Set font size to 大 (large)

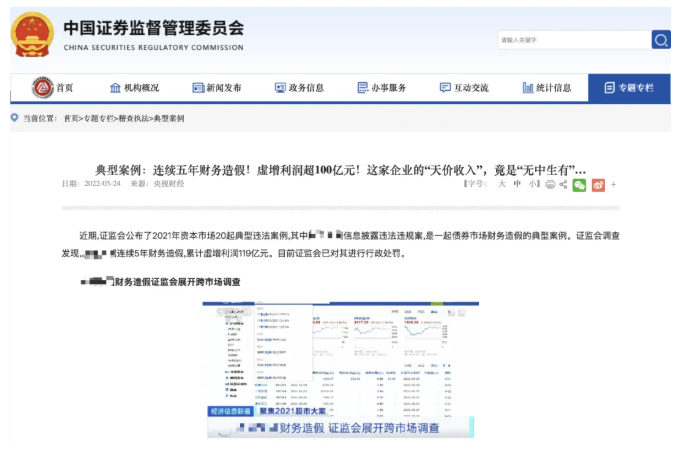(502, 184)
